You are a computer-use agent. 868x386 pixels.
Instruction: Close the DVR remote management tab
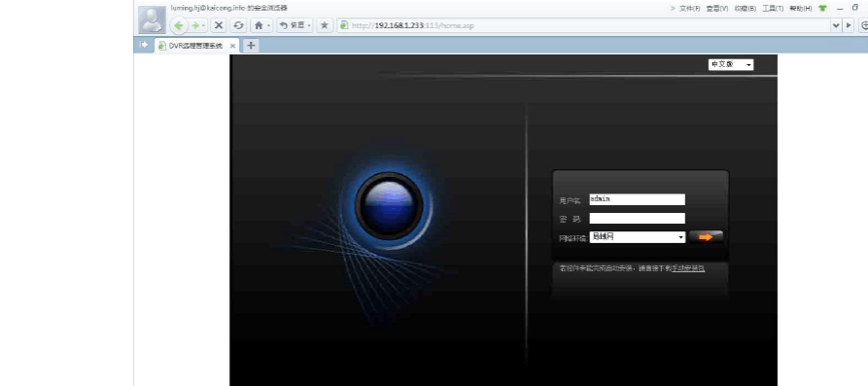coord(232,46)
